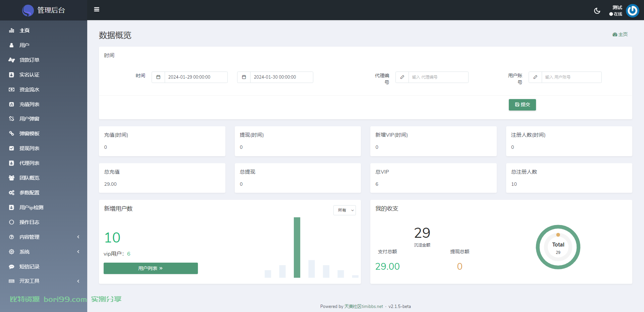Click the 操作日志 circle icon
Image resolution: width=644 pixels, height=312 pixels.
coord(11,222)
